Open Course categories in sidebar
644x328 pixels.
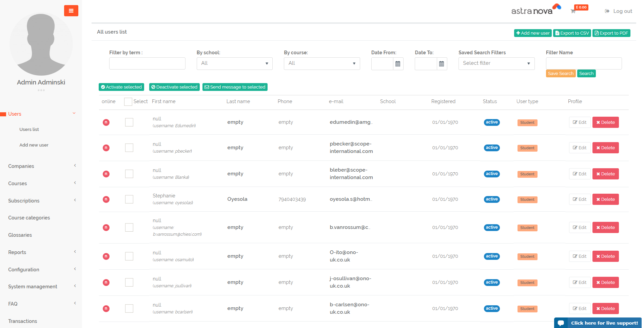pos(29,218)
